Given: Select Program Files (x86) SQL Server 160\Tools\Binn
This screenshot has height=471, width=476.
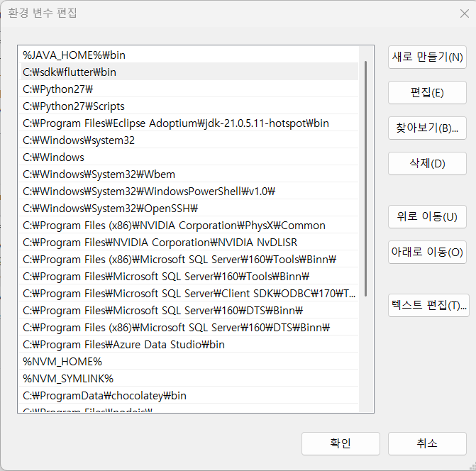Looking at the screenshot, I should coord(189,259).
